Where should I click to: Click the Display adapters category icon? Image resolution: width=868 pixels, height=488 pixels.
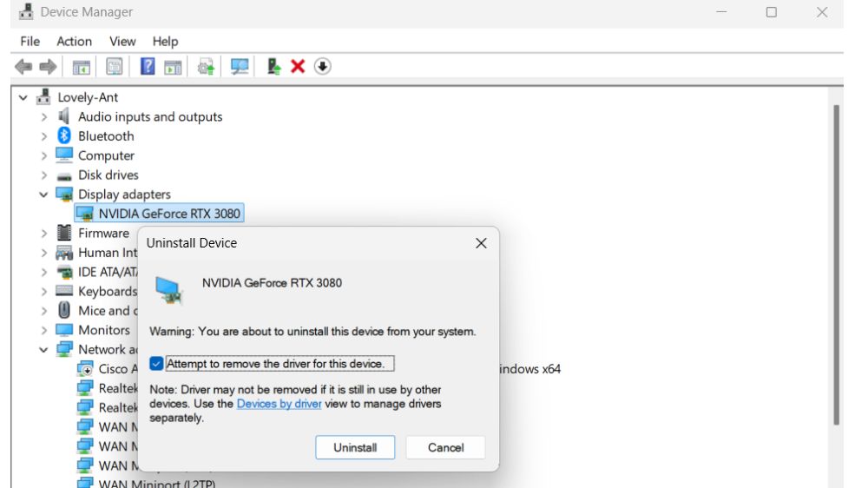[64, 194]
